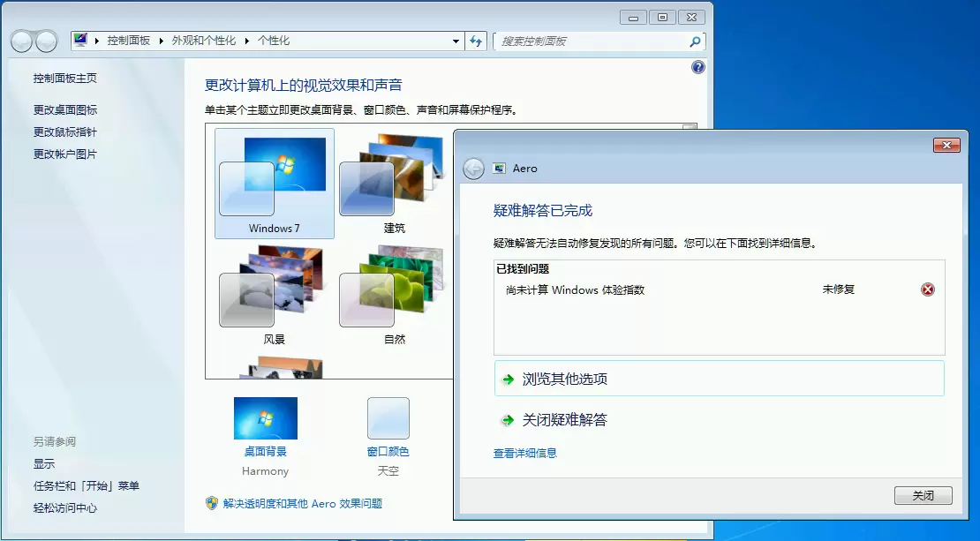
Task: Click 外观和个性化 in the breadcrumb
Action: coord(204,41)
